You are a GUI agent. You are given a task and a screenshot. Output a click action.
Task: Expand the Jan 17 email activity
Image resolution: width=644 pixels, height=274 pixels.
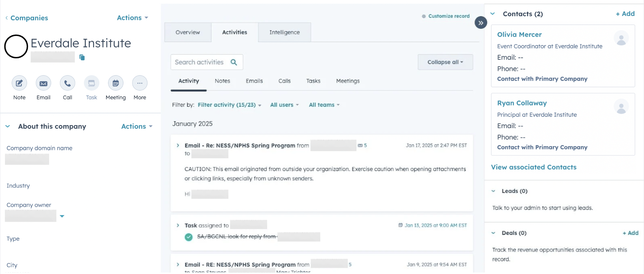pos(178,146)
